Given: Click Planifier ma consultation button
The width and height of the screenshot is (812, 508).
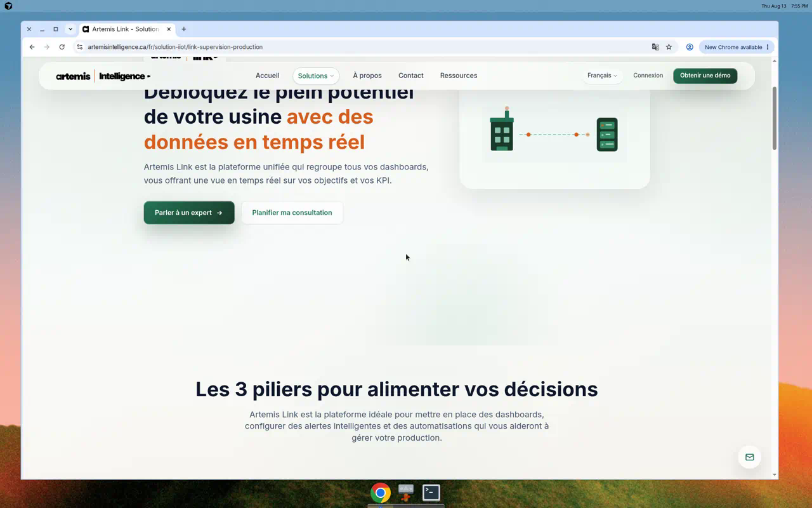Looking at the screenshot, I should 292,213.
